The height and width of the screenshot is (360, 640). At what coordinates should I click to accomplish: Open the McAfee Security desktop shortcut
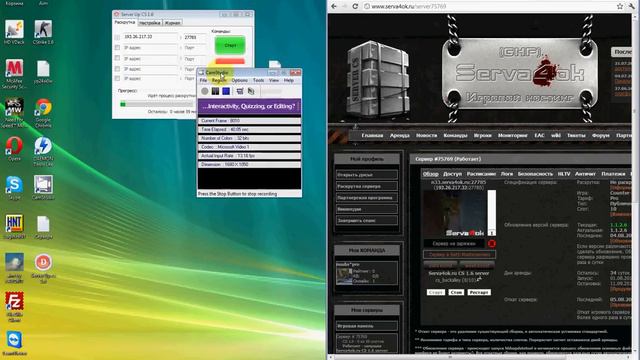[x=14, y=73]
